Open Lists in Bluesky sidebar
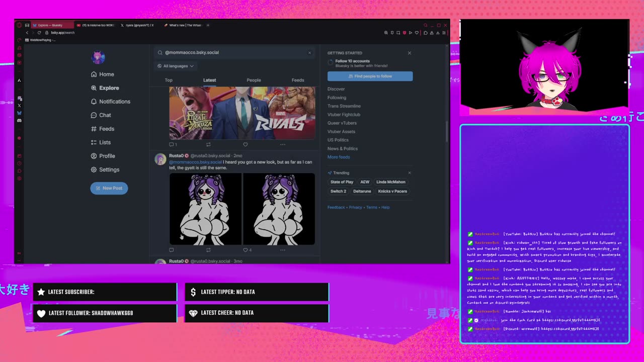The image size is (644, 362). pos(101,142)
